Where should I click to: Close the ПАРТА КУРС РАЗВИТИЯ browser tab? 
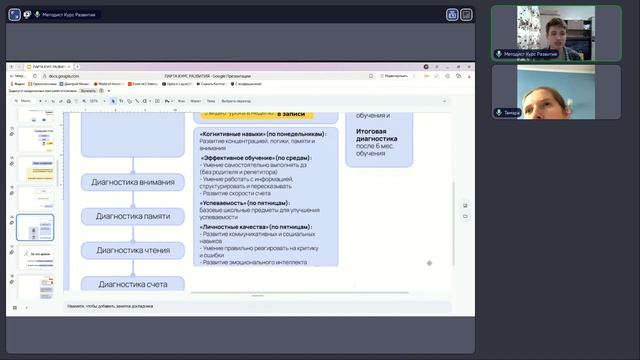(69, 67)
